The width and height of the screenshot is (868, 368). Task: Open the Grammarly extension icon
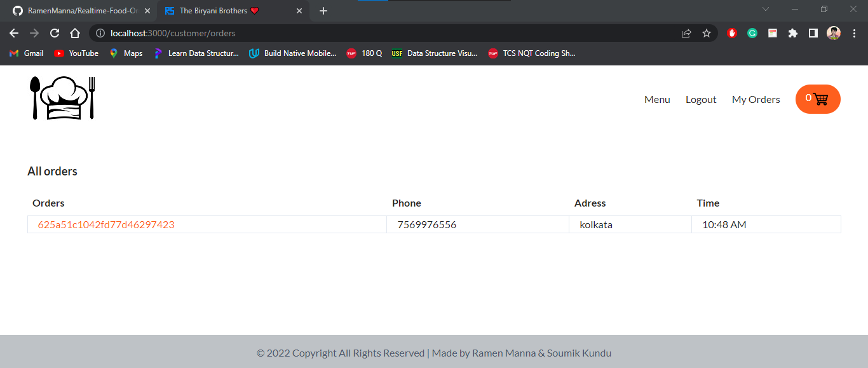752,32
